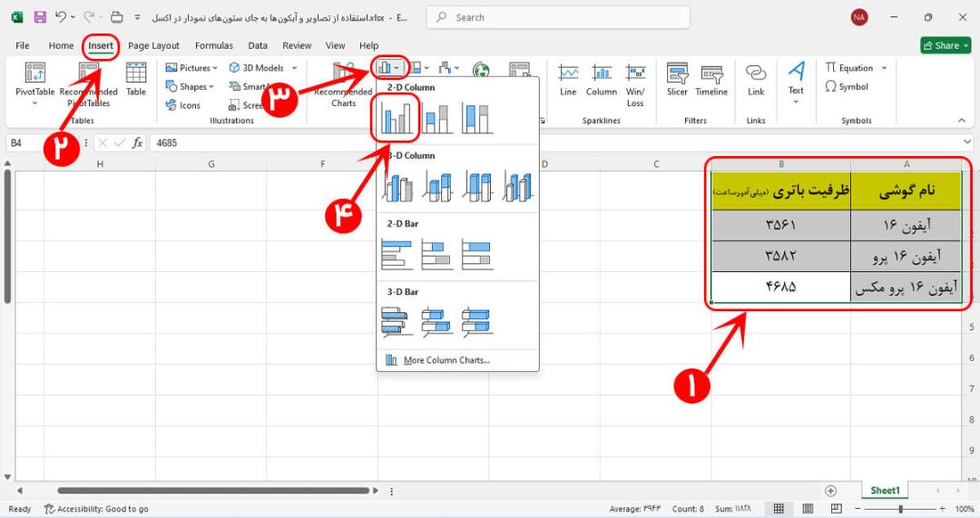980x518 pixels.
Task: Click the zoom out minus button
Action: click(858, 509)
